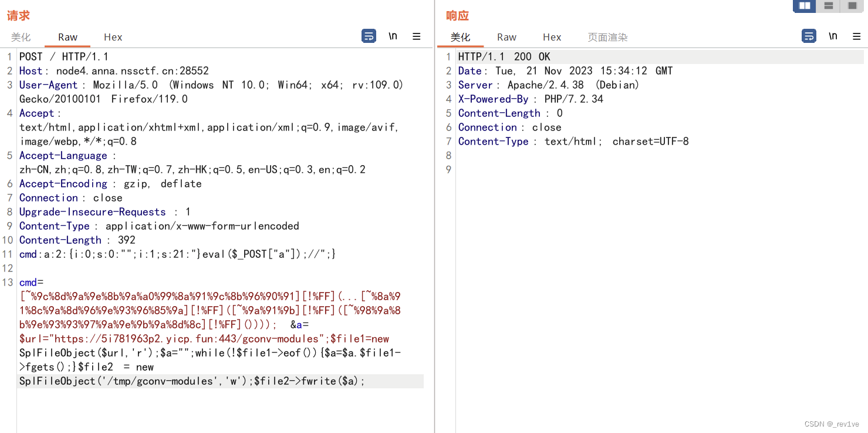Click the Upgrade-Insecure-Requests header line

[105, 212]
